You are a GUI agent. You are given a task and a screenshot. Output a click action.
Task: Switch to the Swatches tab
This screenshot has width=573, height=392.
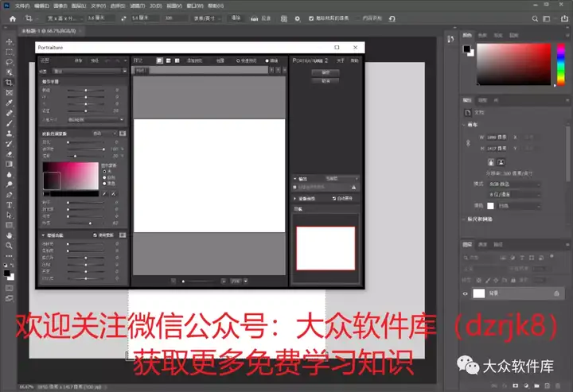click(482, 36)
